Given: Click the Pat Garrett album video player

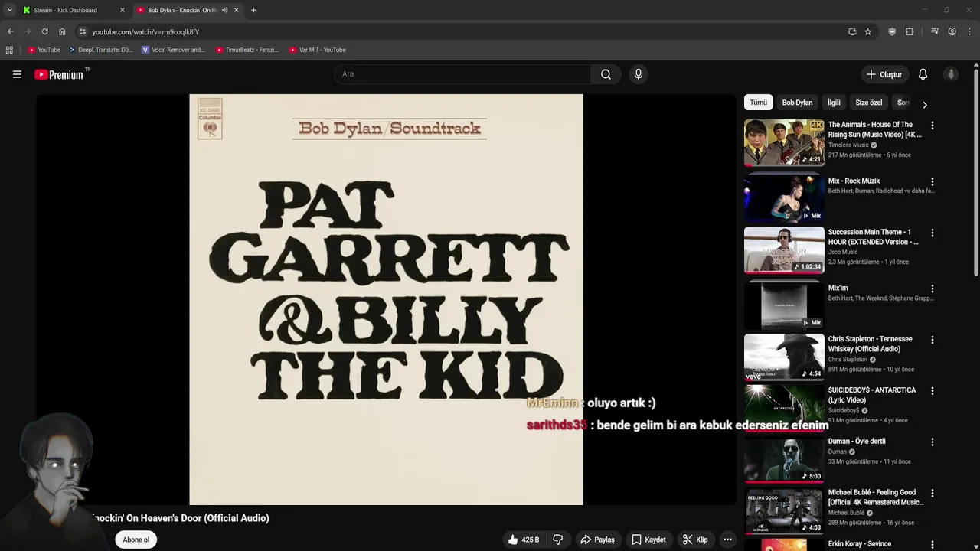Looking at the screenshot, I should point(386,299).
